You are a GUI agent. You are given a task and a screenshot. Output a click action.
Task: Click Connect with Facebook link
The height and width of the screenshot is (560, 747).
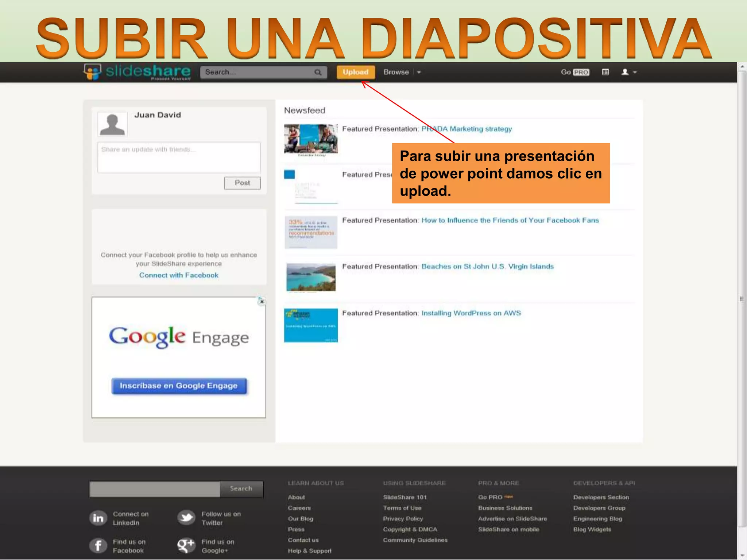pyautogui.click(x=179, y=275)
